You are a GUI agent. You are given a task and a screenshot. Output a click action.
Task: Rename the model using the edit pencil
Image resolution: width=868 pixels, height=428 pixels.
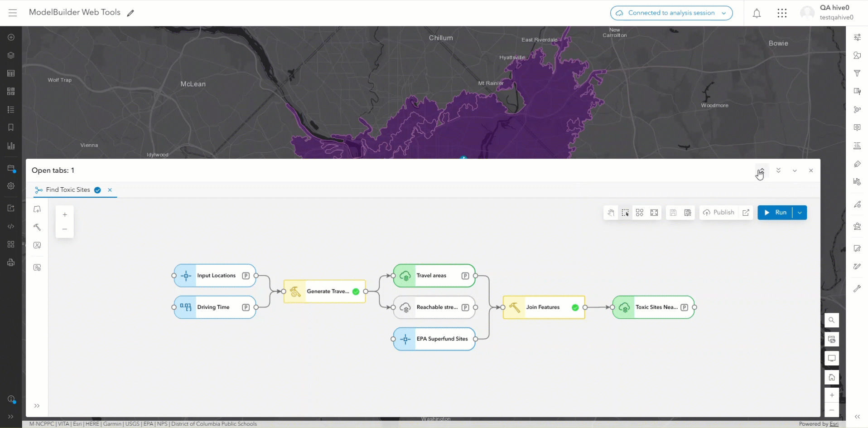pyautogui.click(x=130, y=13)
